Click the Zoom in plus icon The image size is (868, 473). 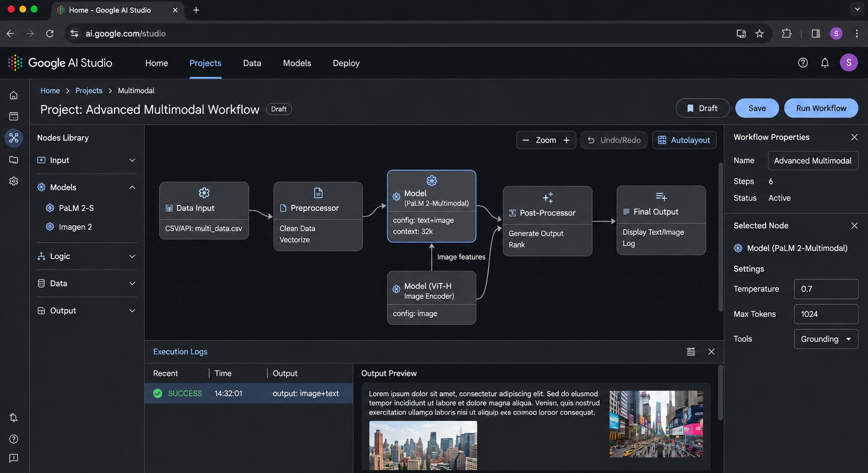pyautogui.click(x=566, y=140)
